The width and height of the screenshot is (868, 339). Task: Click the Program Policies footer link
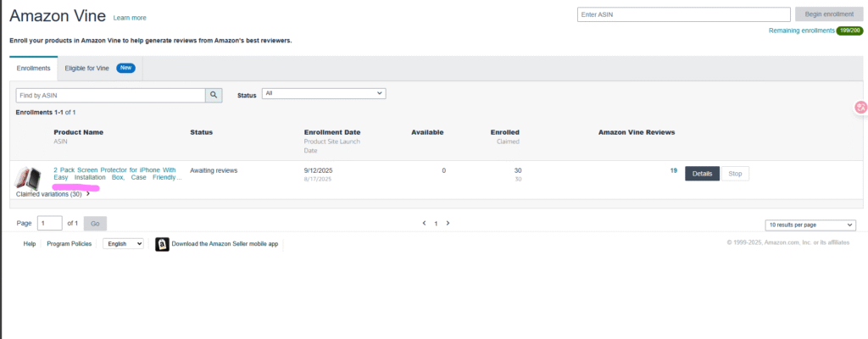pos(70,244)
